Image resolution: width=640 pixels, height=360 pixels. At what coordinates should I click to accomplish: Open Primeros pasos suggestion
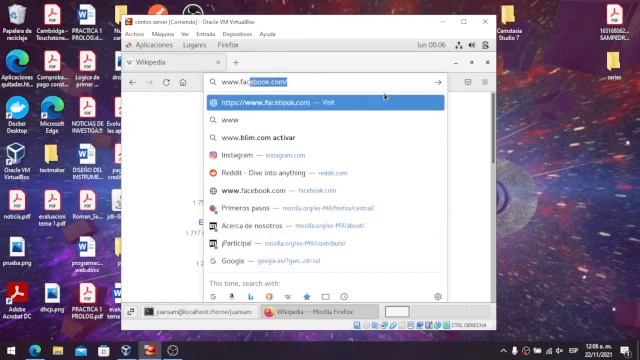[x=325, y=208]
